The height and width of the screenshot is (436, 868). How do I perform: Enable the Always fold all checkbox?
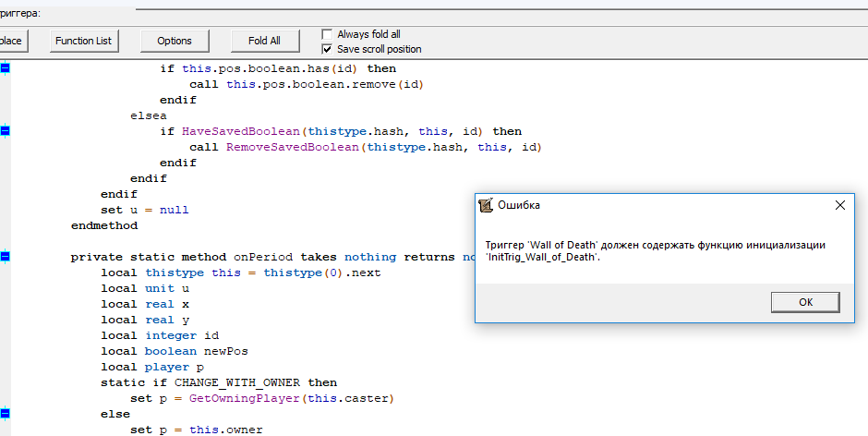click(327, 34)
